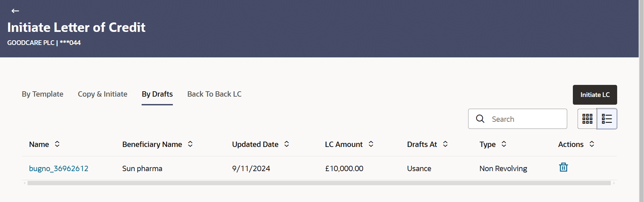The image size is (644, 202).
Task: Sort by LC Amount column
Action: point(371,144)
